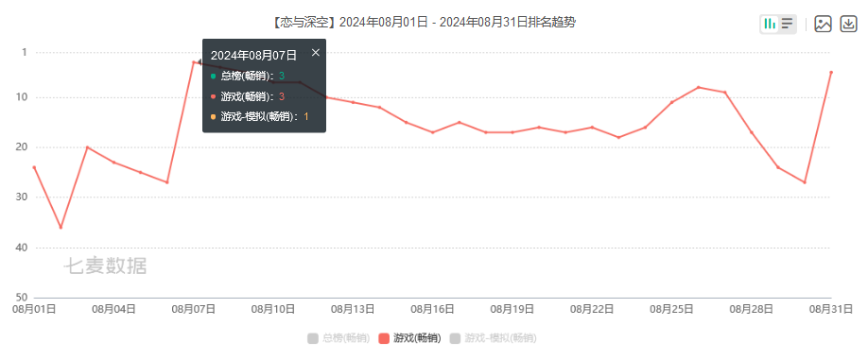Save chart as image icon

point(824,24)
